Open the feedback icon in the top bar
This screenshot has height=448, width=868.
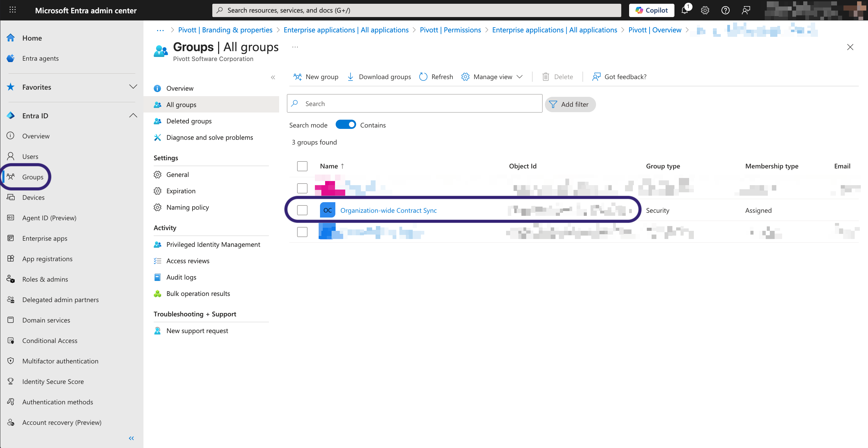[x=746, y=10]
